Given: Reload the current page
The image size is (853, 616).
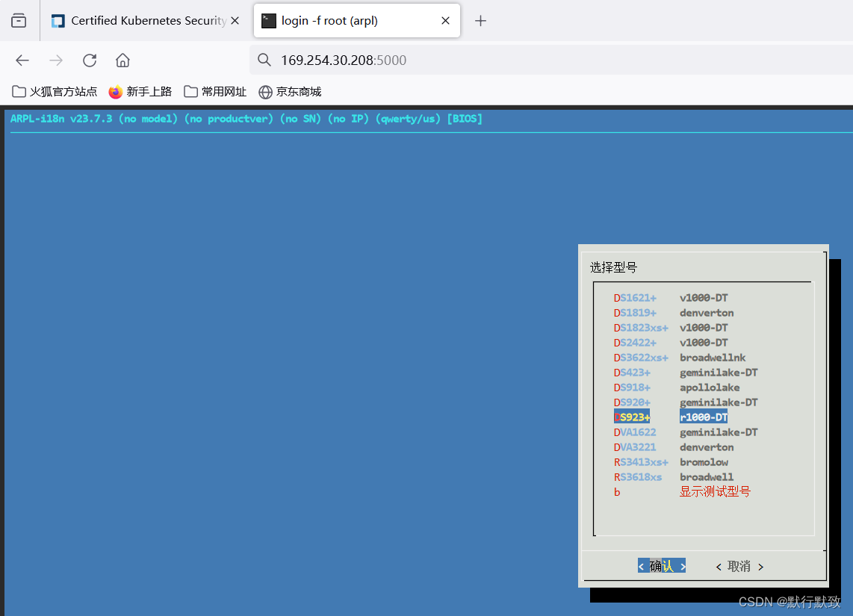Looking at the screenshot, I should click(90, 60).
